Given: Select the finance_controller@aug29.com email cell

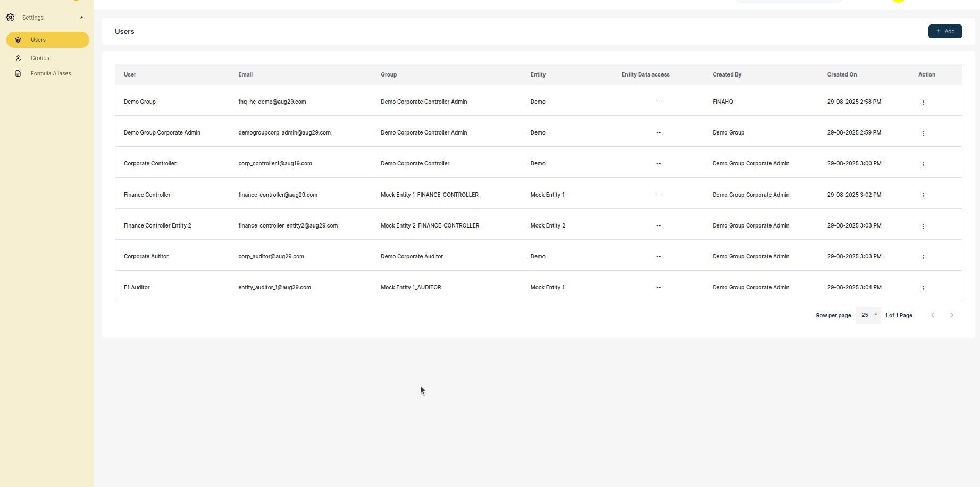Looking at the screenshot, I should [x=278, y=195].
